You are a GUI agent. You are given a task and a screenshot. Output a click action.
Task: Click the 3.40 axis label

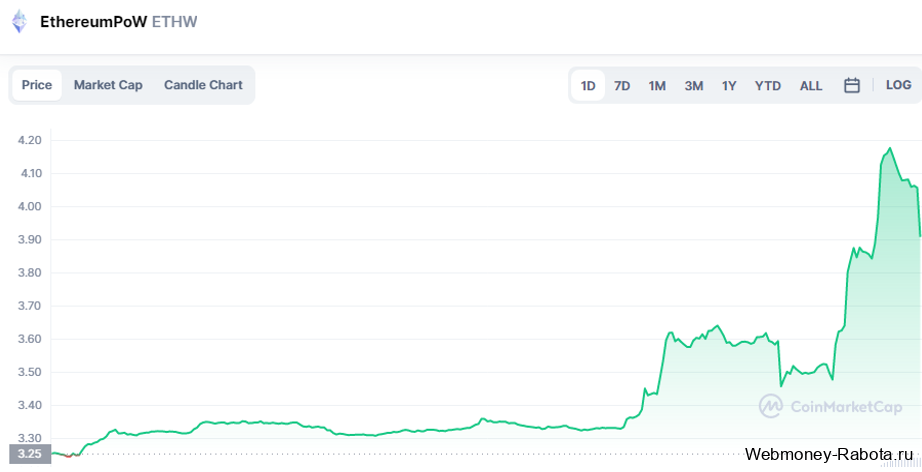pos(30,406)
